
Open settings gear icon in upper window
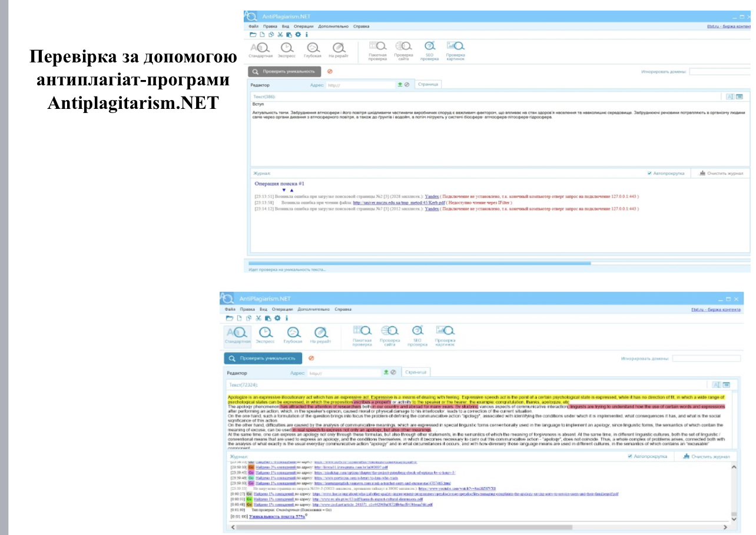click(x=298, y=34)
